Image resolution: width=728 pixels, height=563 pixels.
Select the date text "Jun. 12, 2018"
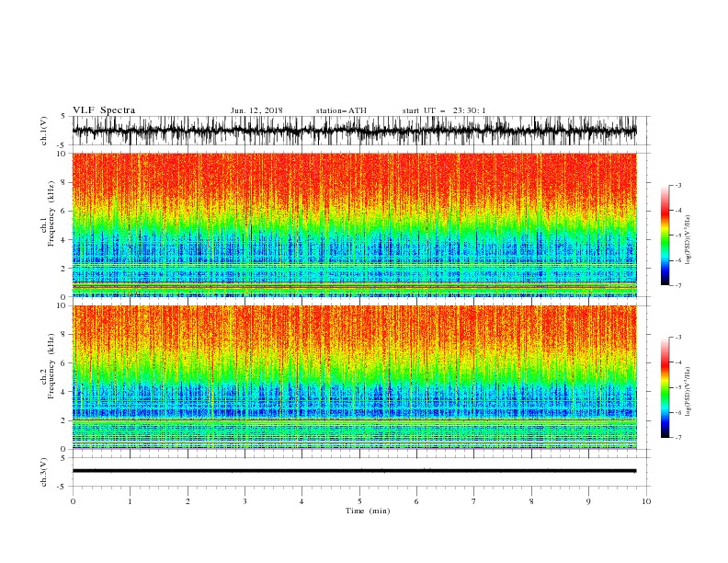point(256,110)
